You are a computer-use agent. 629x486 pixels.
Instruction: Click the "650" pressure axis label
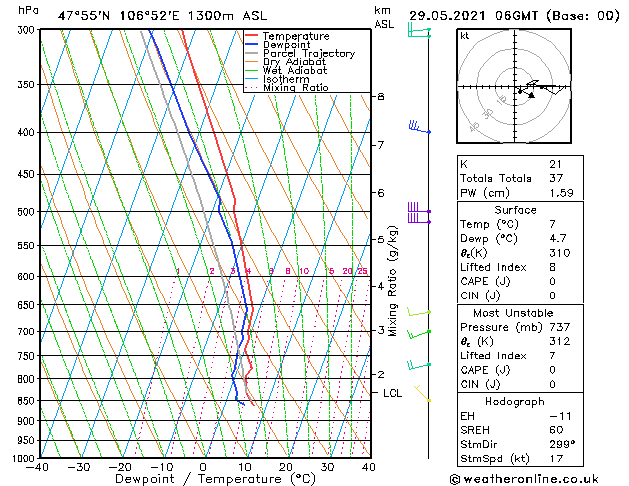[x=28, y=305]
